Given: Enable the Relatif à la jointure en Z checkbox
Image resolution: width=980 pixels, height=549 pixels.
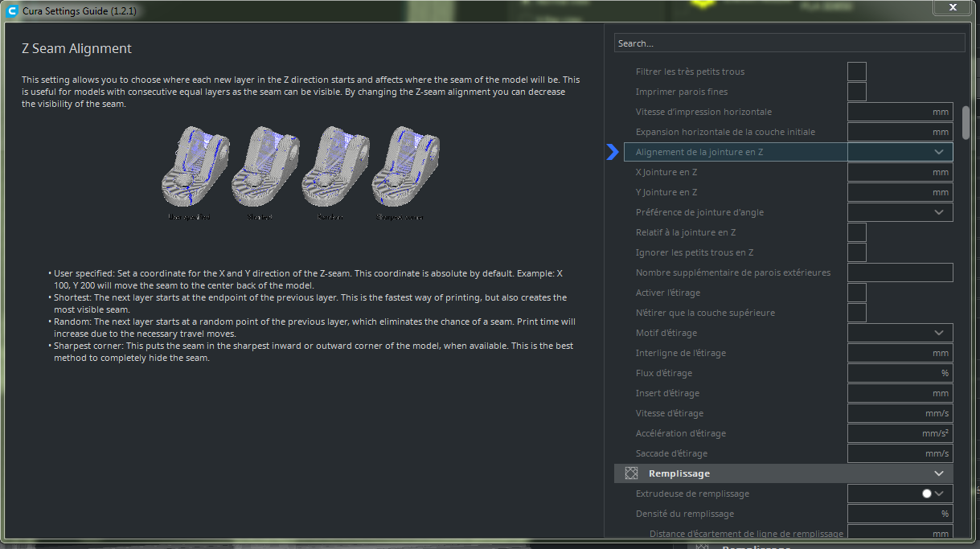Looking at the screenshot, I should click(x=857, y=232).
